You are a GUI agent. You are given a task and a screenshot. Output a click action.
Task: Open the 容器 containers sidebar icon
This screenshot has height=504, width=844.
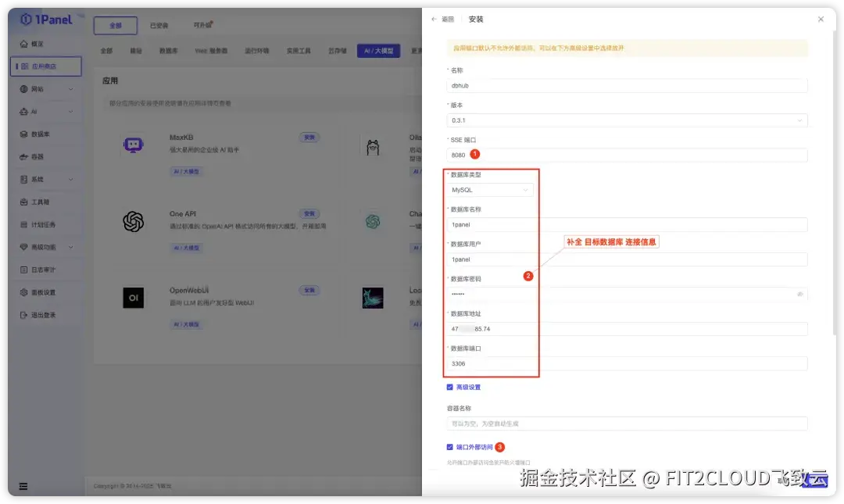(23, 157)
